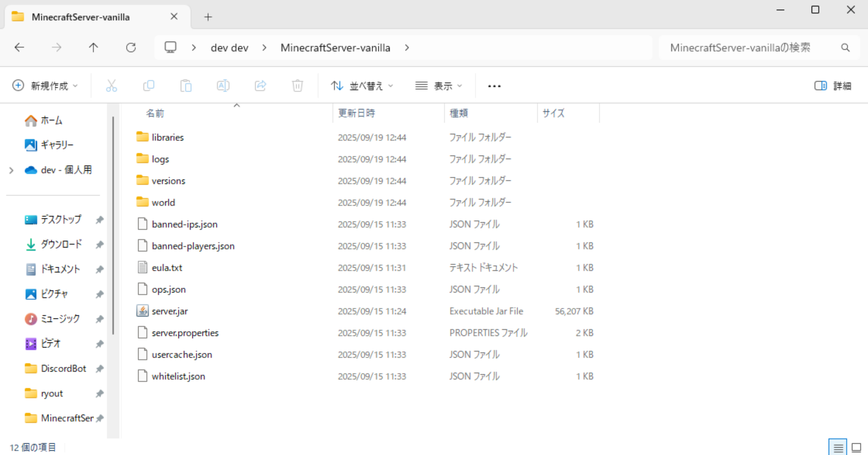
Task: Click the Paste clipboard icon
Action: point(186,86)
